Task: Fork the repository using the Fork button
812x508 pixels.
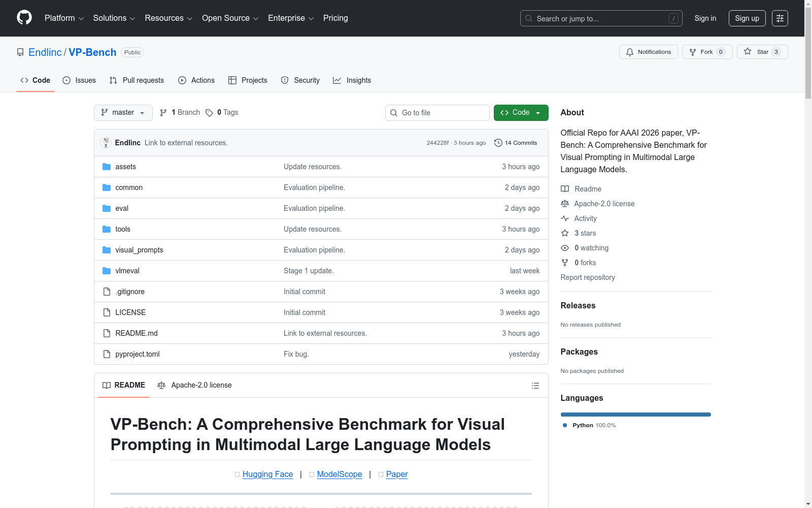Action: tap(707, 52)
